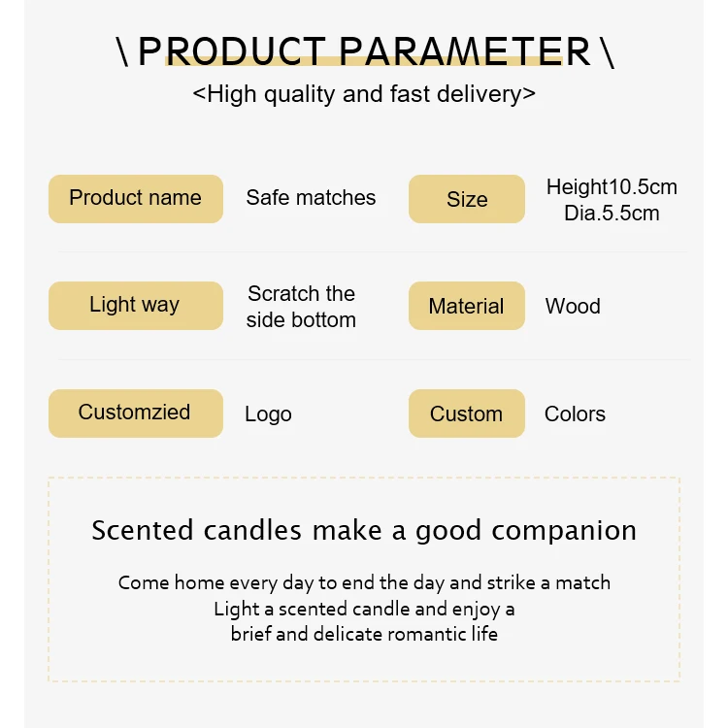Viewport: 728px width, 728px height.
Task: Click the Customzied label badge
Action: click(136, 414)
